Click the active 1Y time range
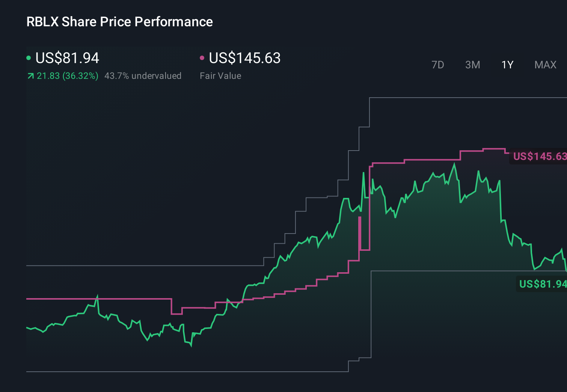 point(507,65)
